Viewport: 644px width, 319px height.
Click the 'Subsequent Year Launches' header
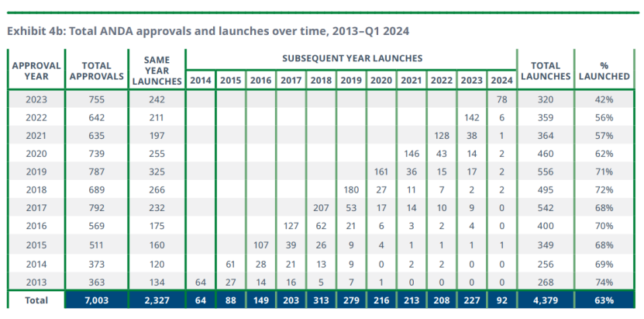pyautogui.click(x=351, y=58)
